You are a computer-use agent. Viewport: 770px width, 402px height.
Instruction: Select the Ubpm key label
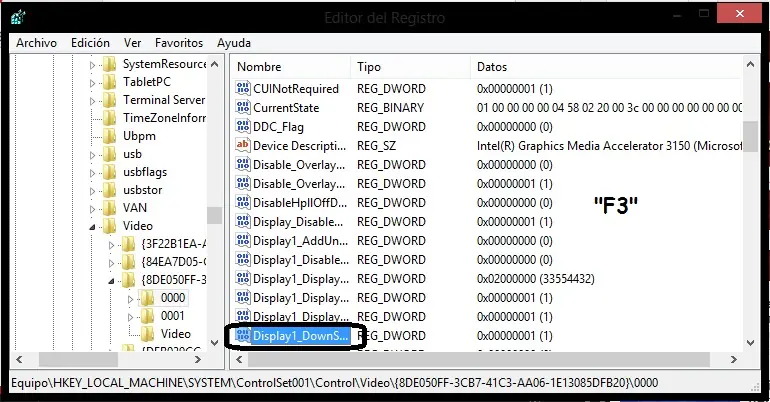139,136
